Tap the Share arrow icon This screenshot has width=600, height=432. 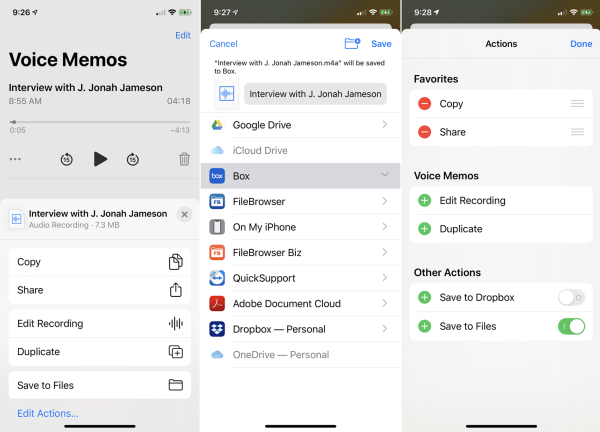coord(176,290)
